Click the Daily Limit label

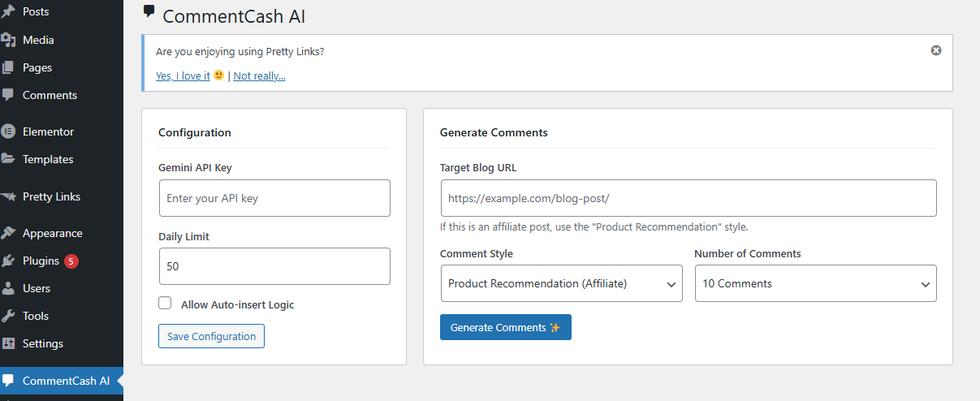(184, 236)
